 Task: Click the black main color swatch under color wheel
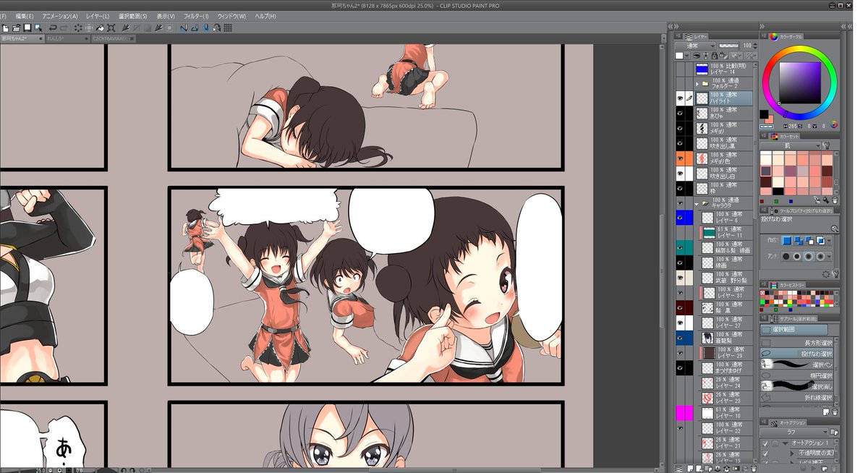(764, 114)
